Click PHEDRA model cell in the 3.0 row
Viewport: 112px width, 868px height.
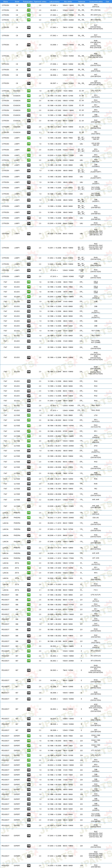[x=17, y=518]
